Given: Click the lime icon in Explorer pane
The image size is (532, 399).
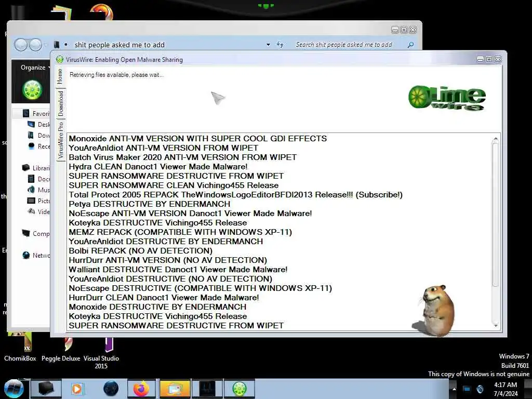Looking at the screenshot, I should [x=32, y=89].
